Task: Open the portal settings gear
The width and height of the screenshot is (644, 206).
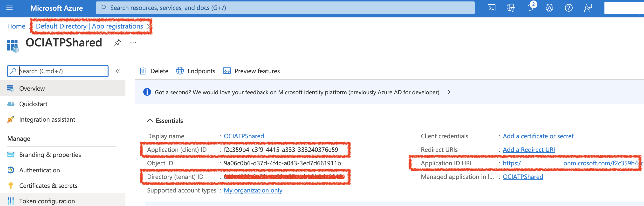Action: coord(549,8)
